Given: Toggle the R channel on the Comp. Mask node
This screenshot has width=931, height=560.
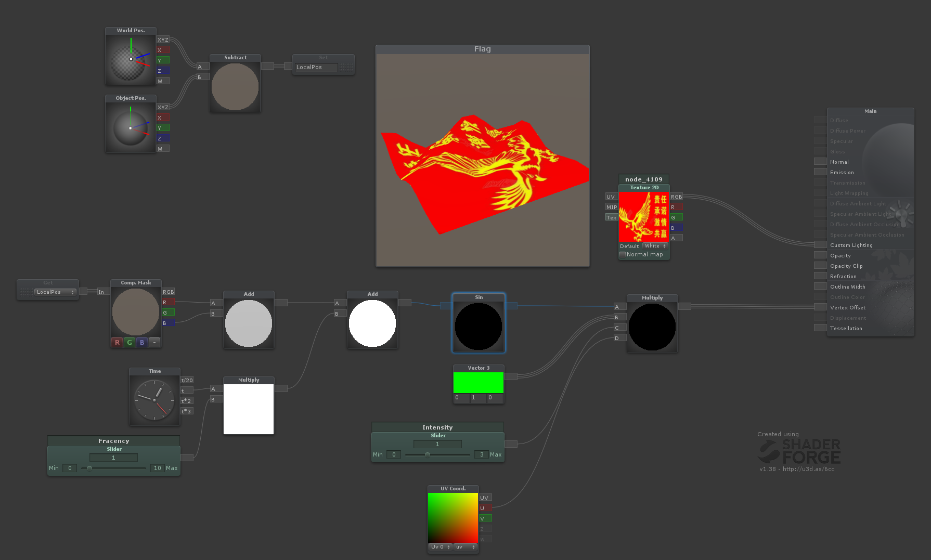Looking at the screenshot, I should point(117,342).
